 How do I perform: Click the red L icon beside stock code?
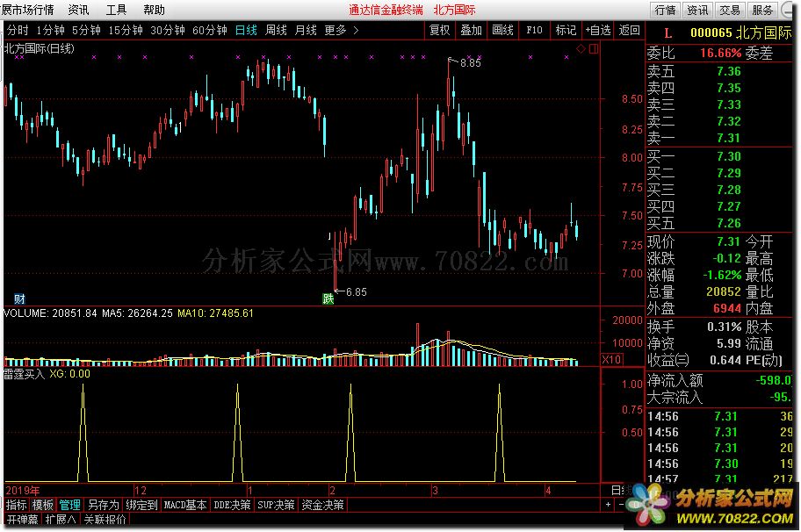pos(667,33)
